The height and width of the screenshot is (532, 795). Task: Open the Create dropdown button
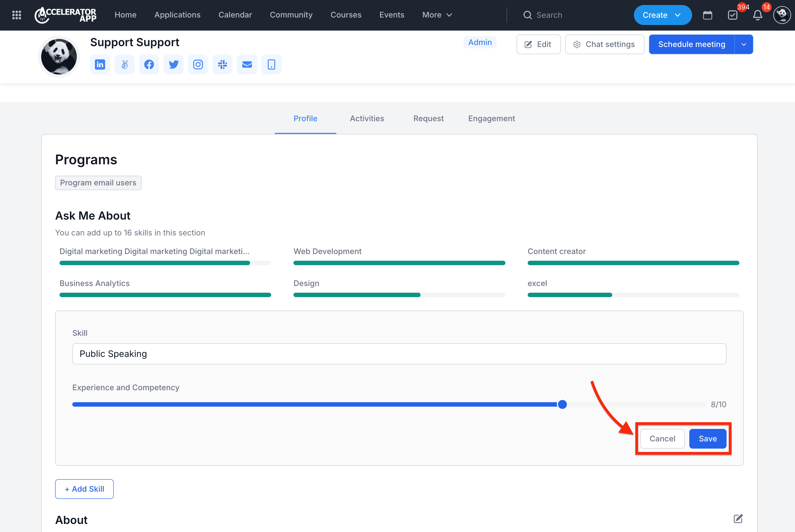tap(662, 15)
